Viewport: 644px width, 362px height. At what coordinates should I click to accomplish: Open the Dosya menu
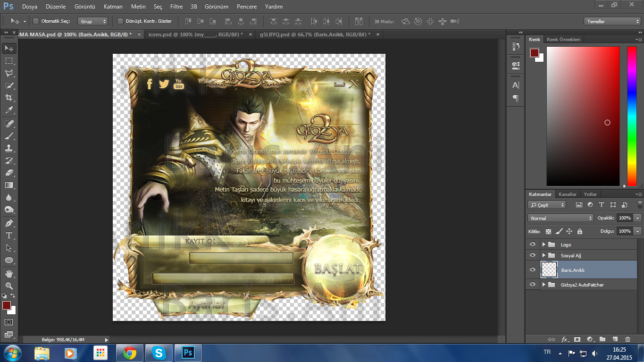30,7
